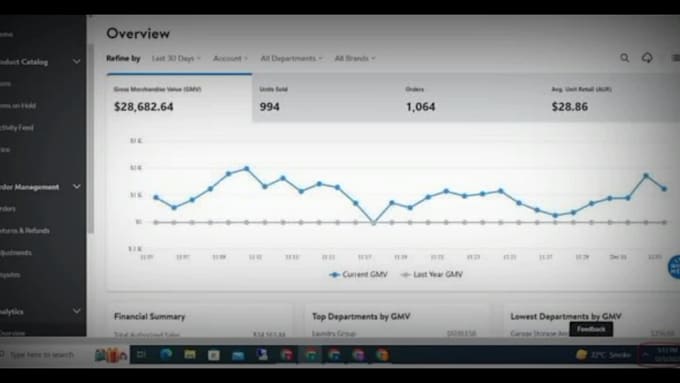The width and height of the screenshot is (680, 383).
Task: Click the Product Catalog heading
Action: 24,62
